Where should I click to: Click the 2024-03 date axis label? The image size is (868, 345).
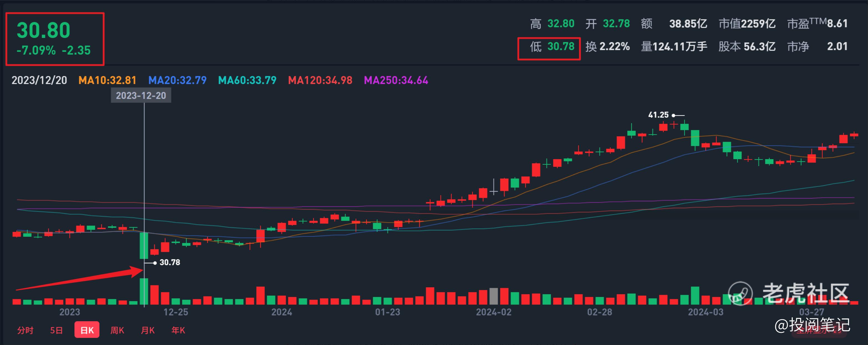pyautogui.click(x=706, y=312)
